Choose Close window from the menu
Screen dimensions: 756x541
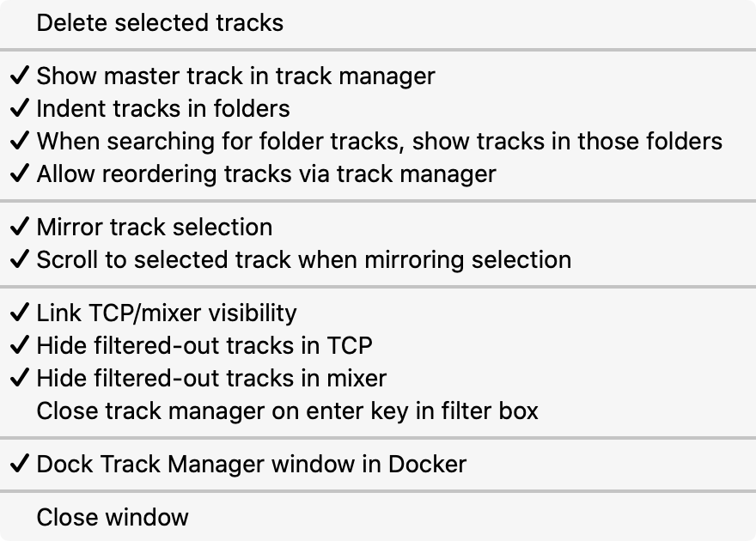tap(112, 517)
